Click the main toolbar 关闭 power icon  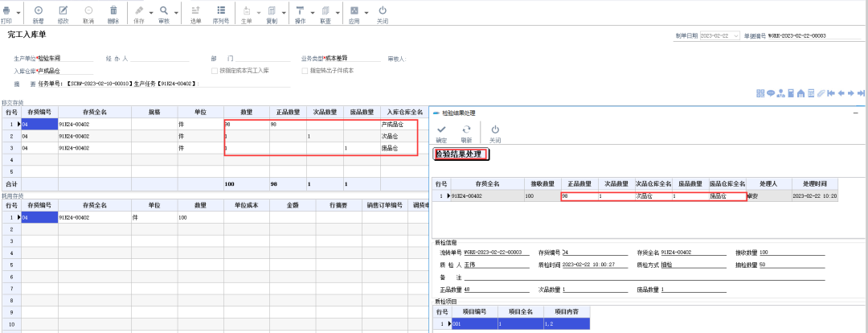tap(382, 10)
